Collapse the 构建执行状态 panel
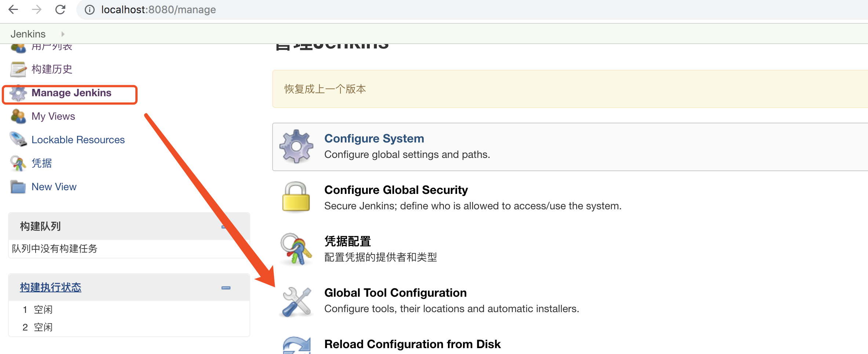Viewport: 868px width, 354px height. tap(226, 288)
